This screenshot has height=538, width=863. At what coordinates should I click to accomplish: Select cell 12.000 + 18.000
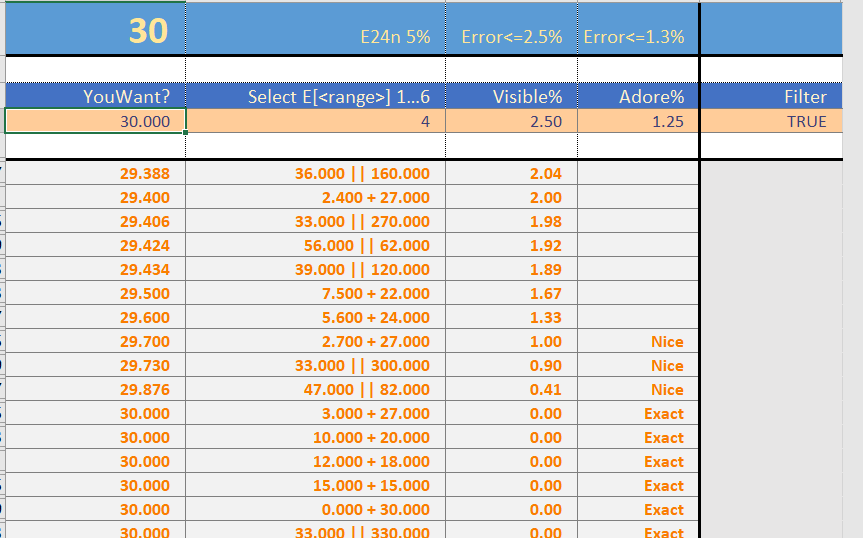coord(315,461)
